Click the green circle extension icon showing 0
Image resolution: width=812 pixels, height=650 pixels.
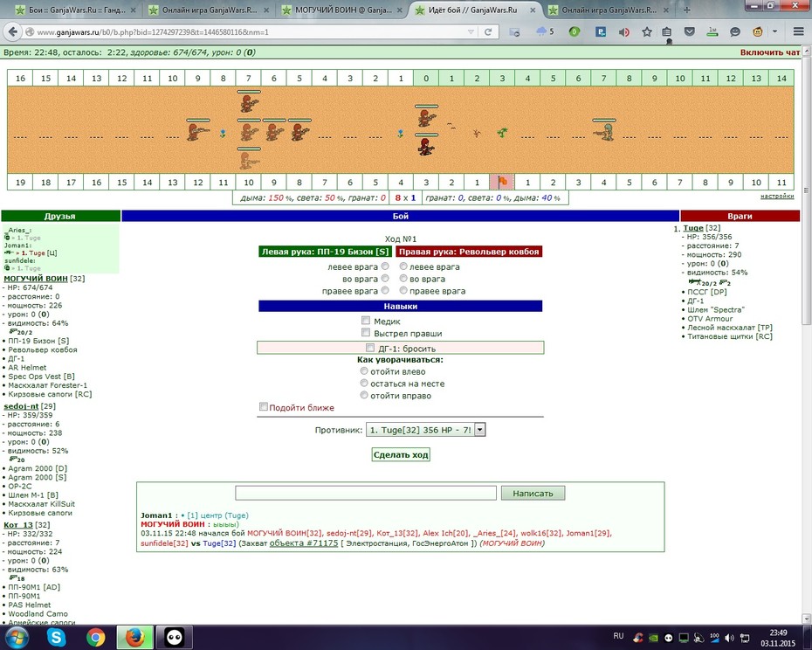[x=574, y=32]
